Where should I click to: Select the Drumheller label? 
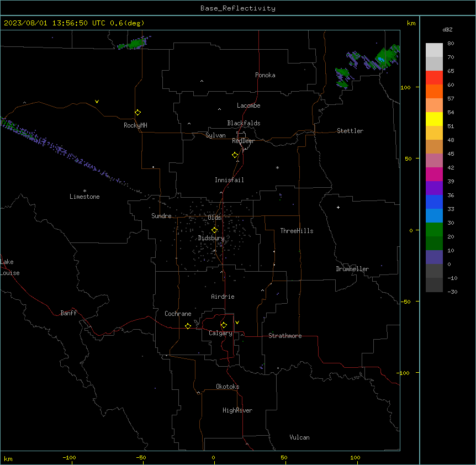352,269
